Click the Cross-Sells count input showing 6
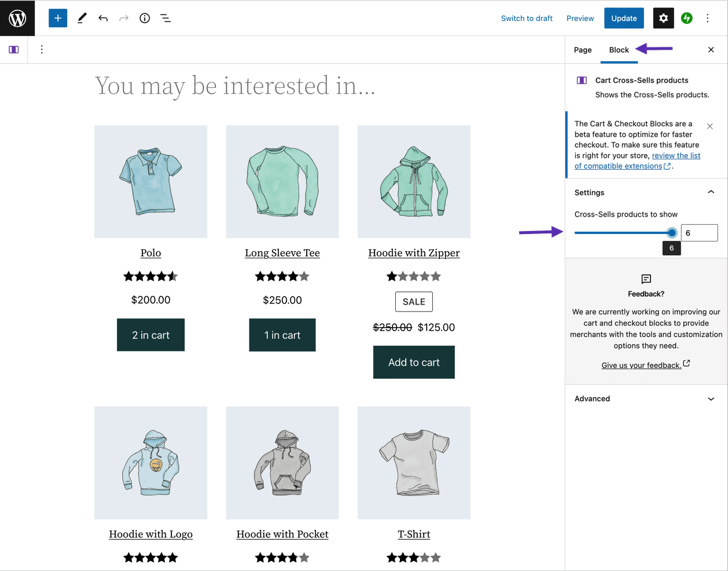 [x=699, y=232]
